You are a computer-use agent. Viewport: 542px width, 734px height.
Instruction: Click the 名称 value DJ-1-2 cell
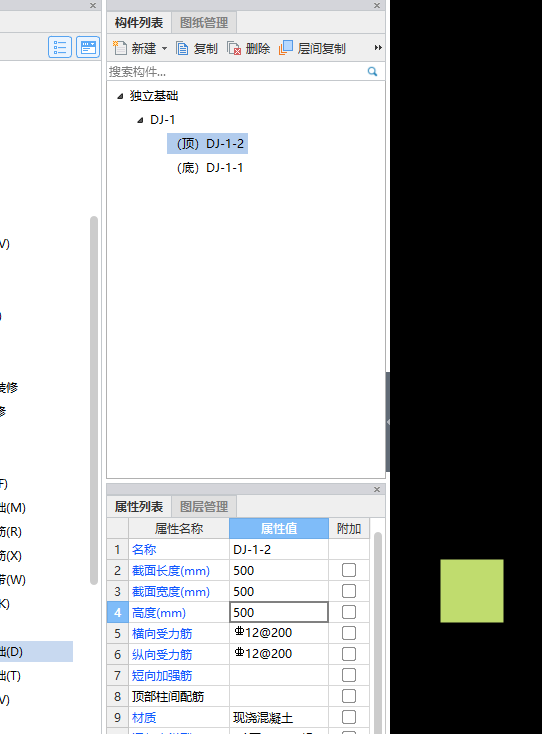click(x=279, y=550)
